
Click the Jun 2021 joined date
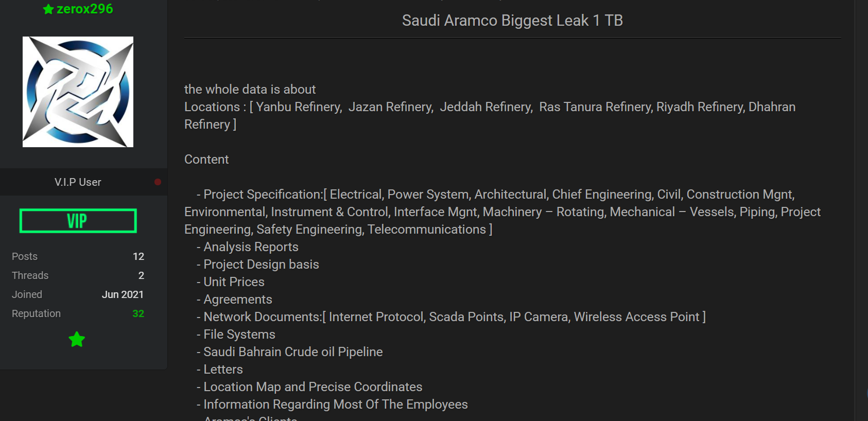coord(123,294)
